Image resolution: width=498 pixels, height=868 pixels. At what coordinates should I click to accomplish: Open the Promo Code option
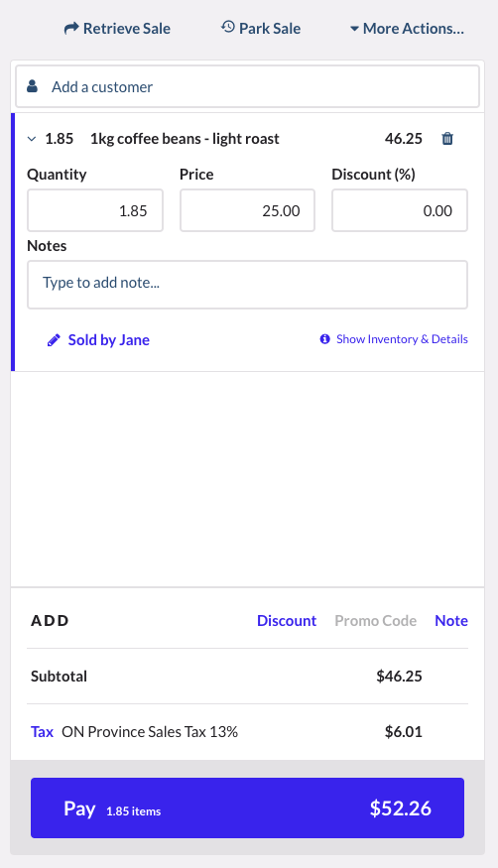(376, 621)
